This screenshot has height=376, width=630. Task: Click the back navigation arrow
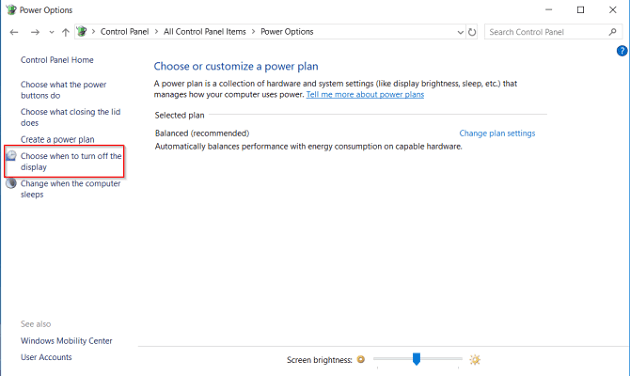(14, 32)
